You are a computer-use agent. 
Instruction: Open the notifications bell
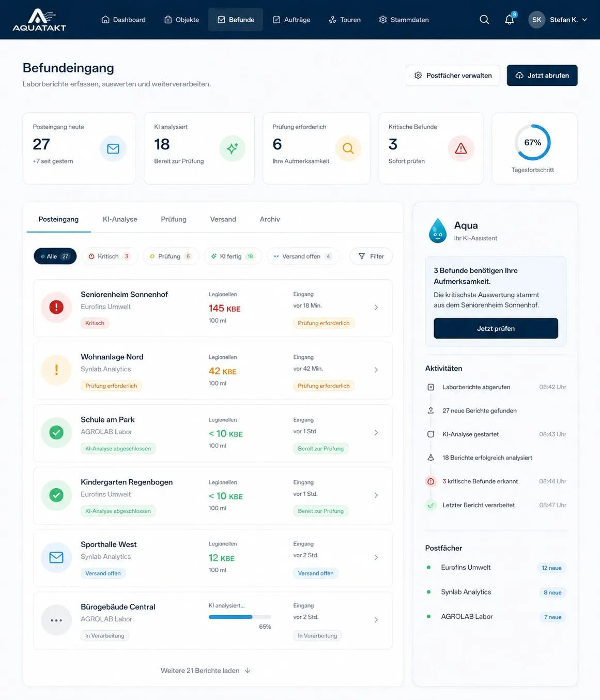510,20
